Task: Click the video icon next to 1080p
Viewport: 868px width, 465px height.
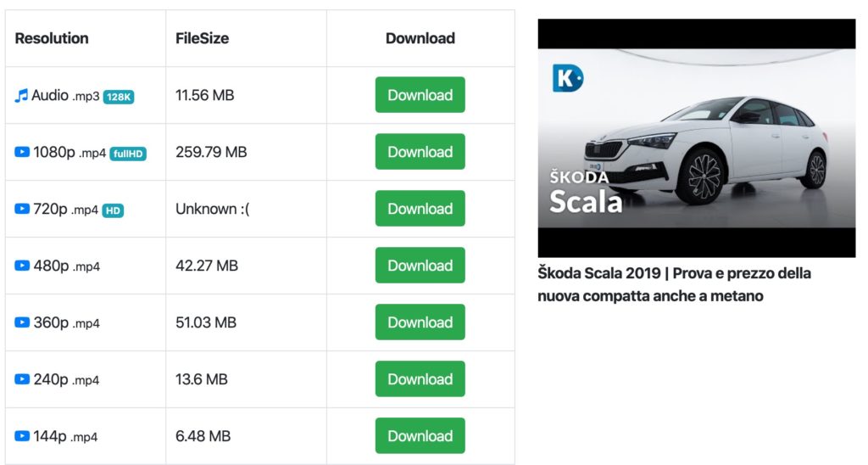Action: click(22, 153)
